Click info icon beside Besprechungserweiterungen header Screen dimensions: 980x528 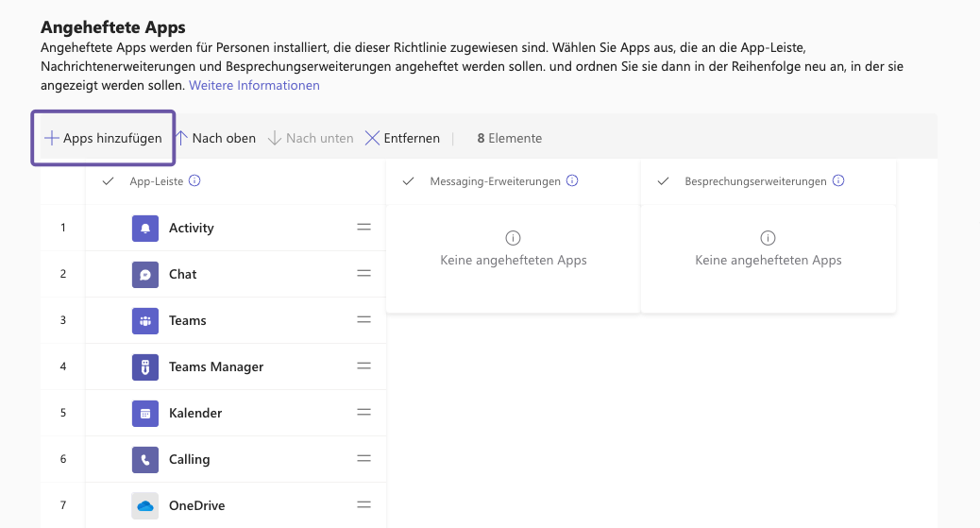[x=838, y=181]
